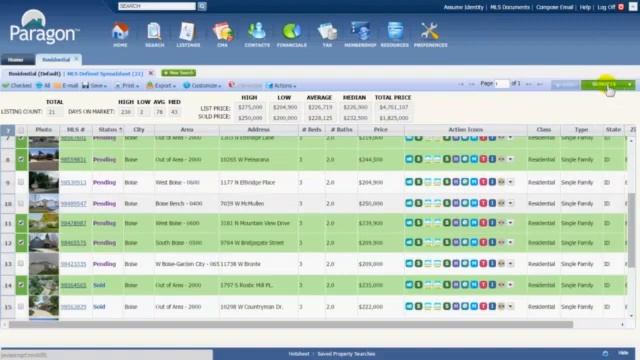Expand the action icons arrow in row 8
Screen dimensions: 640x360
pyautogui.click(x=510, y=159)
